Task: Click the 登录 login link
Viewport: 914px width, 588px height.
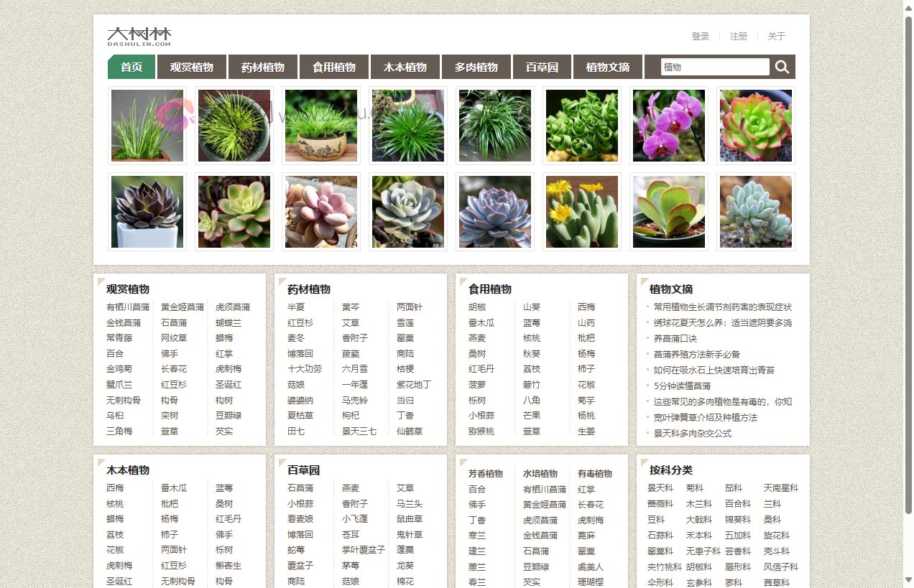Action: pos(700,36)
